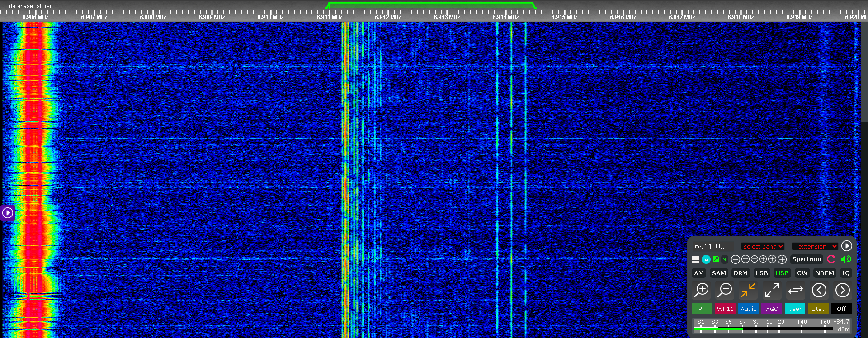This screenshot has height=338, width=868.
Task: Step frequency up with the largest plus circle
Action: (782, 259)
